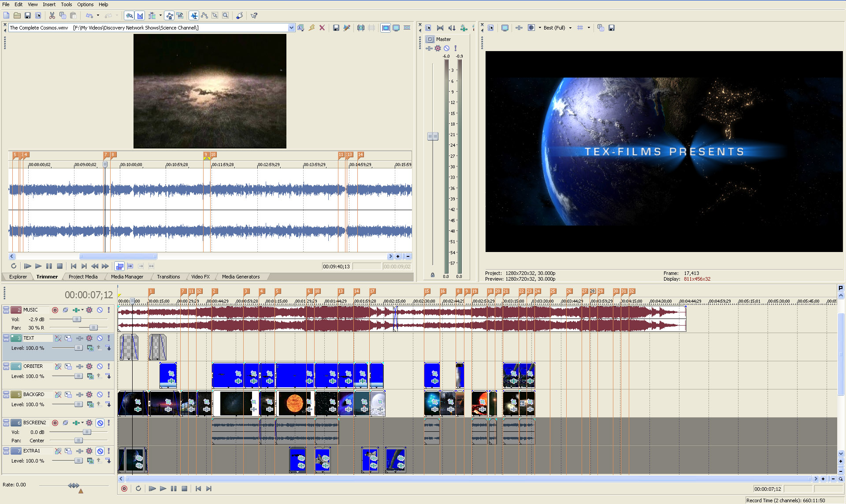This screenshot has height=504, width=846.
Task: Enable the Trimmer external monitor icon
Action: pos(397,28)
